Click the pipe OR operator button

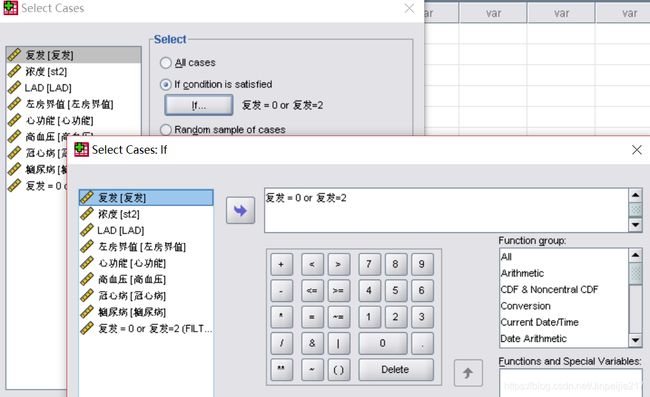coord(338,343)
